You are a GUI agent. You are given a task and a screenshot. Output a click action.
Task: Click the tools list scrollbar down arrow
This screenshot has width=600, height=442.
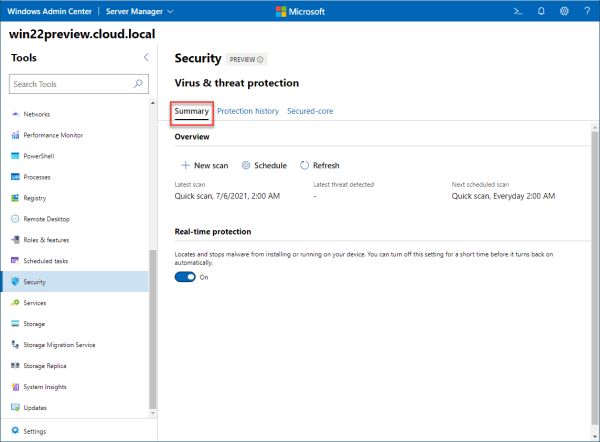point(153,413)
